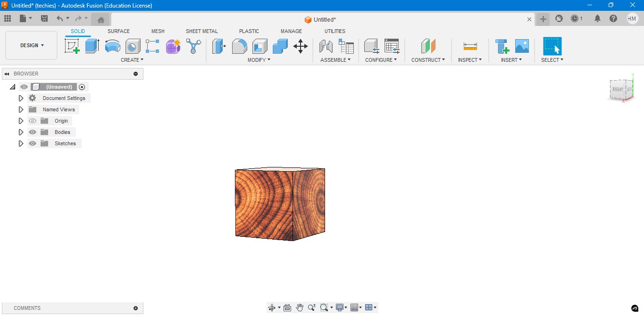Select the Revolve tool
644x316 pixels.
(x=112, y=46)
